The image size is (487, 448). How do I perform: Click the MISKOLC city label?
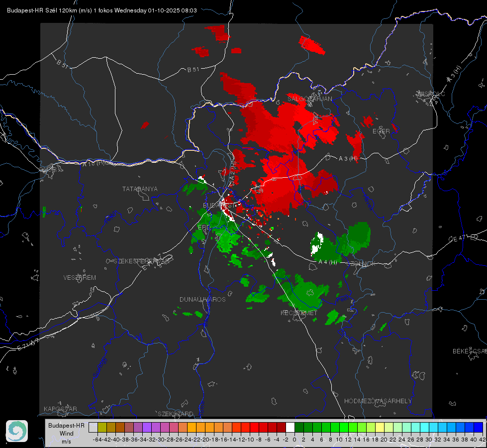(x=431, y=94)
